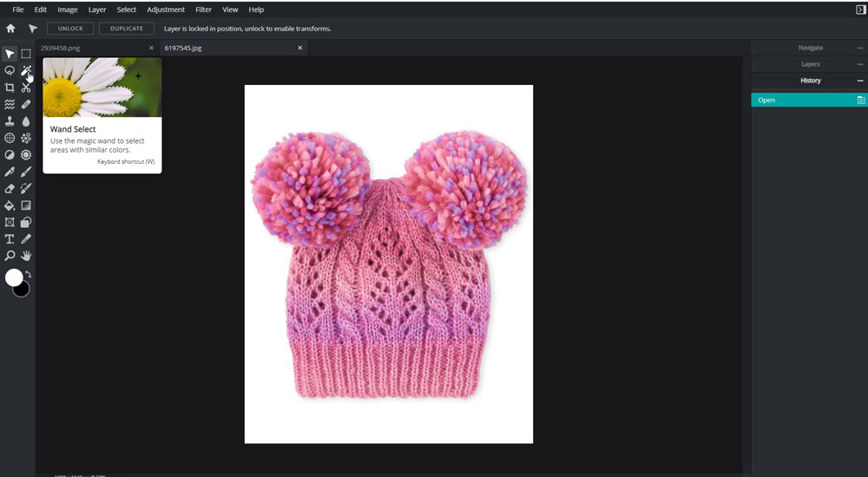Viewport: 868px width, 477px height.
Task: Collapse the side panel via top-right icon
Action: point(860,10)
